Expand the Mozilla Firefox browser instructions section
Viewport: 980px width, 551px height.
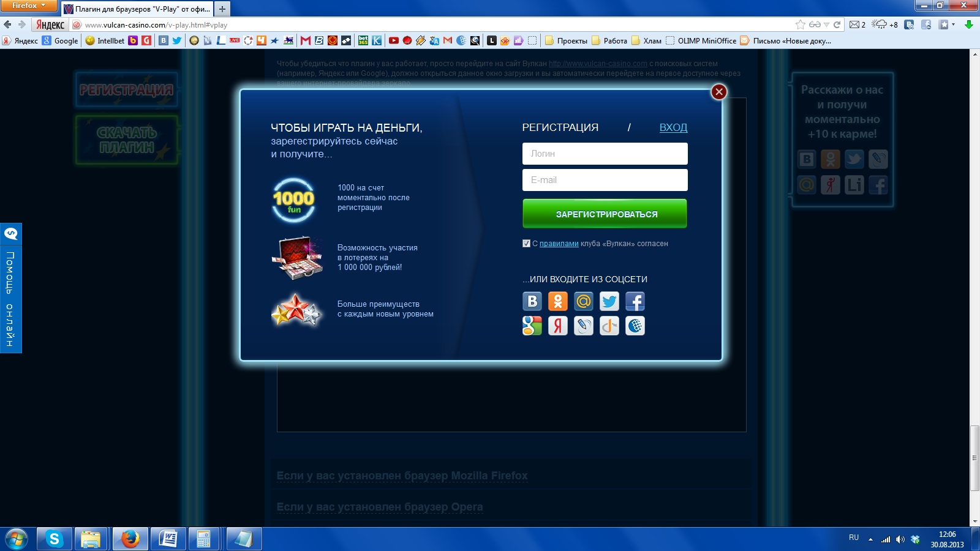402,476
